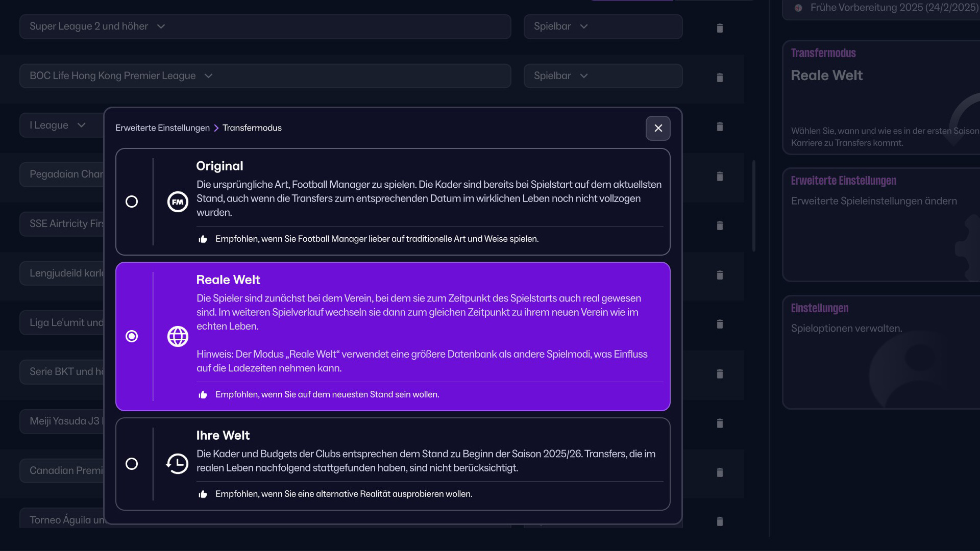Click thumbs-up icon beside traditional play recommendation

[203, 239]
